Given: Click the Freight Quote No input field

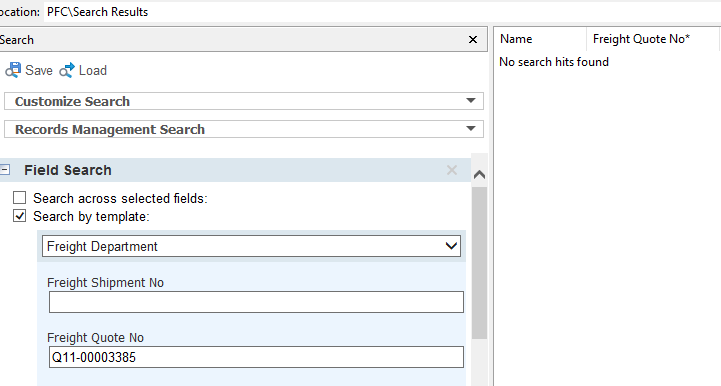Looking at the screenshot, I should pos(256,357).
